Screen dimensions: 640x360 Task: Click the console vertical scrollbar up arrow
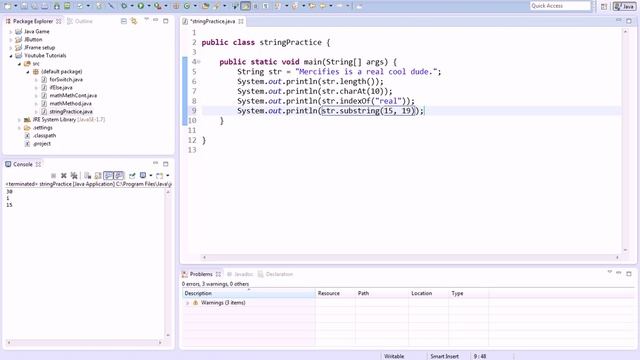click(168, 192)
